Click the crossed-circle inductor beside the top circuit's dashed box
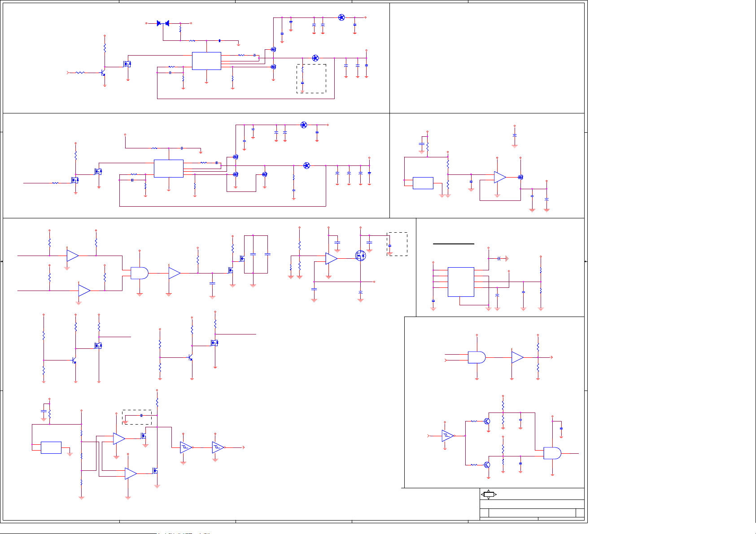 click(315, 58)
